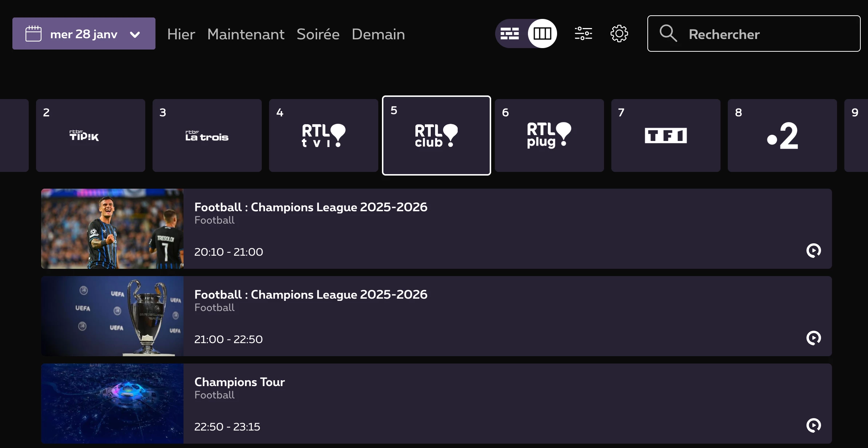The width and height of the screenshot is (868, 448).
Task: Click replay icon for Champions Tour
Action: coord(813,425)
